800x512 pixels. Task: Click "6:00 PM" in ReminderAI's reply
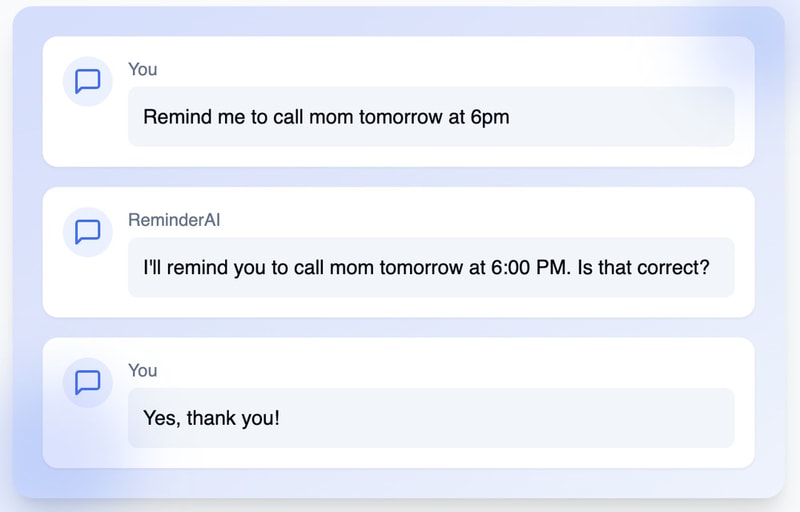[530, 267]
